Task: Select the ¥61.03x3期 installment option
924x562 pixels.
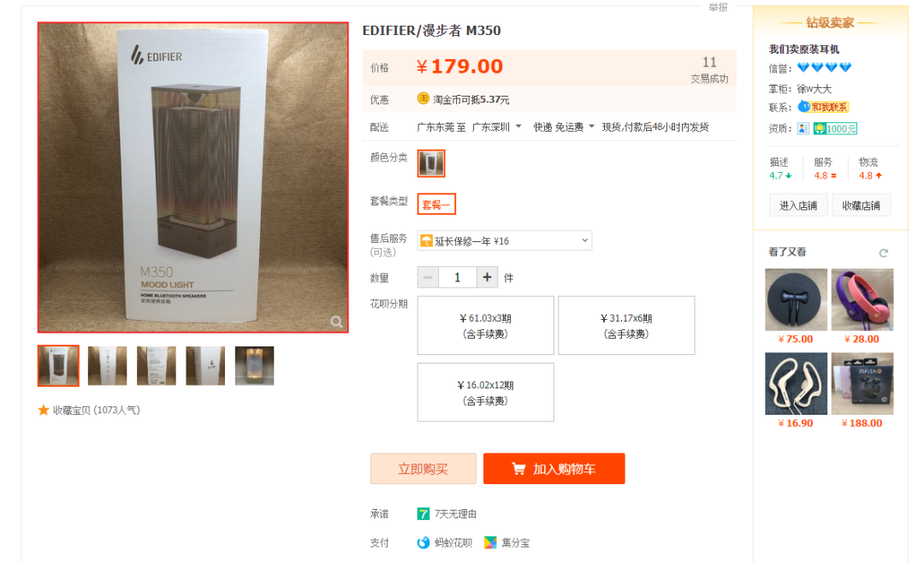Action: 486,325
